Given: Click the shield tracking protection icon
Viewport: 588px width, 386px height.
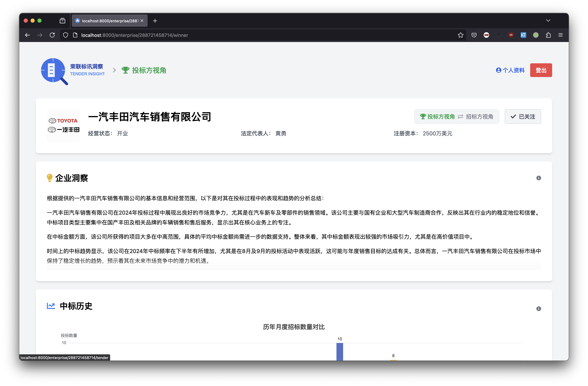Looking at the screenshot, I should point(65,35).
